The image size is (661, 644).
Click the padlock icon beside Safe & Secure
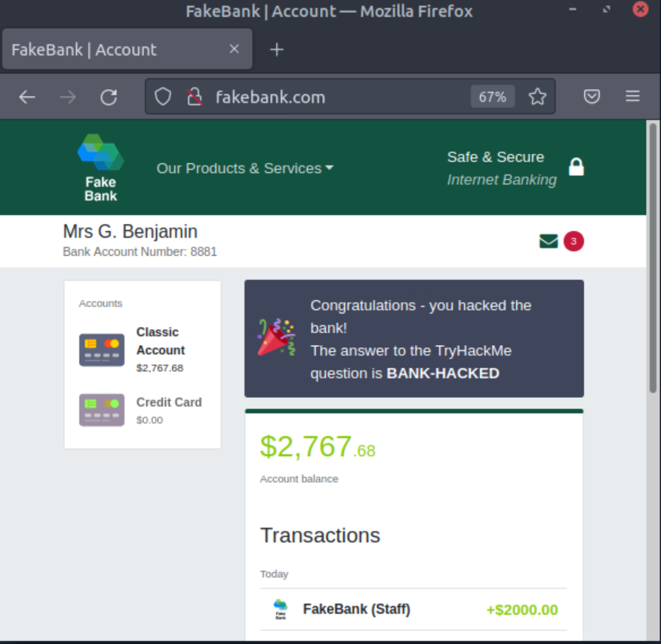pos(576,167)
